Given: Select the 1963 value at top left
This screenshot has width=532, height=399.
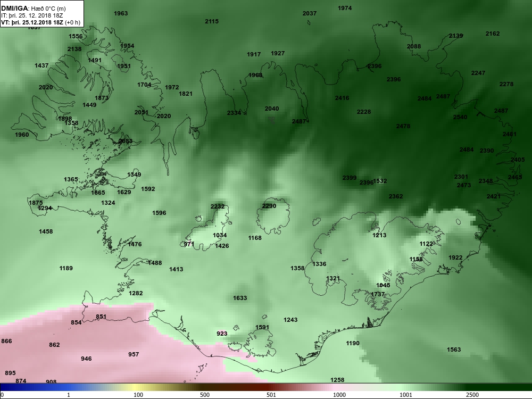Looking at the screenshot, I should 121,14.
